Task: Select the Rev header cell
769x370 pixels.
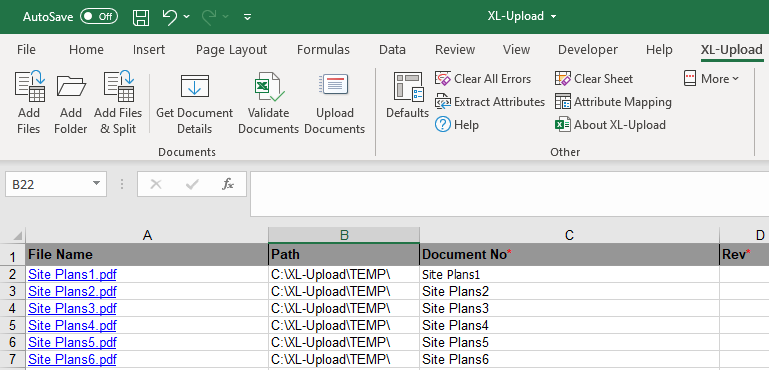Action: [744, 255]
